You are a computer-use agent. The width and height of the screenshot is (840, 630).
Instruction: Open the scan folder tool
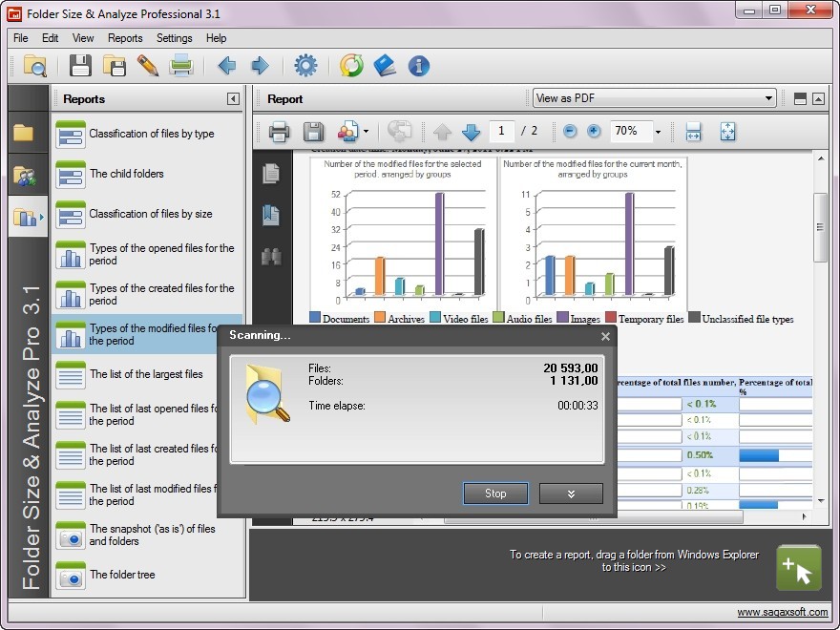coord(34,66)
